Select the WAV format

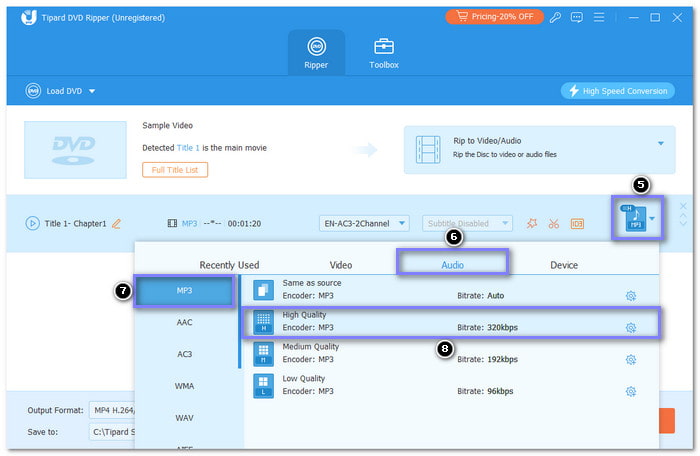click(x=184, y=418)
